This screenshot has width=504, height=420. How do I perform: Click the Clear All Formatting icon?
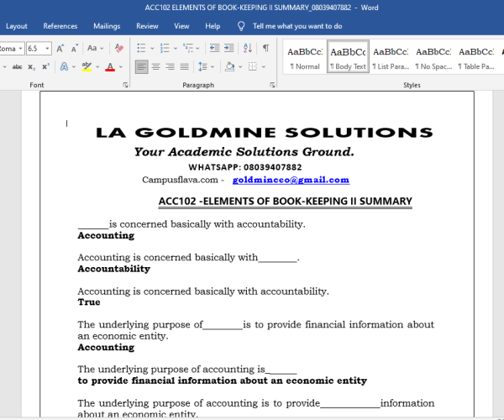(x=118, y=49)
